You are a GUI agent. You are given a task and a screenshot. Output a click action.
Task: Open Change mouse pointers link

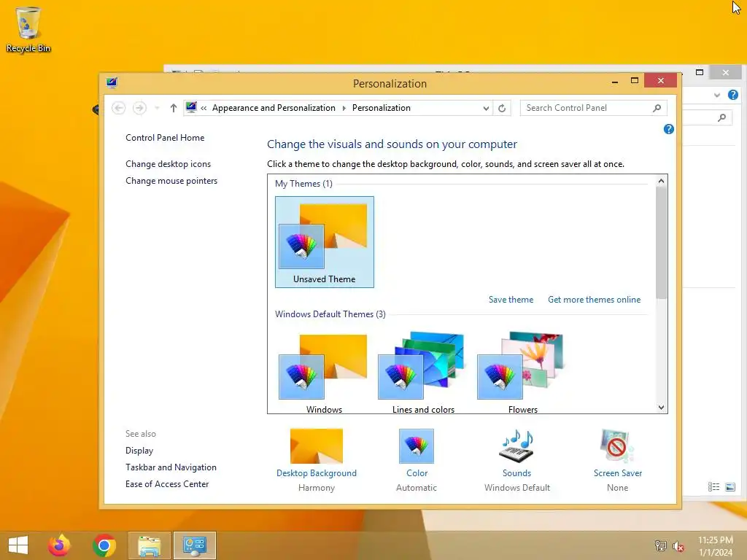tap(171, 181)
